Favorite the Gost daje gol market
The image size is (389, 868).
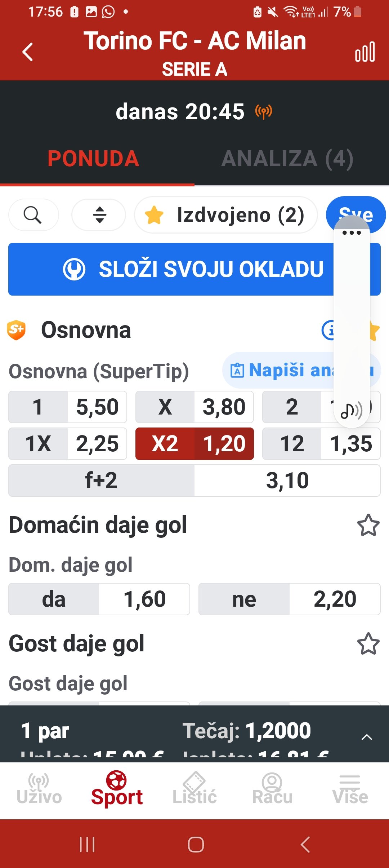point(368,644)
